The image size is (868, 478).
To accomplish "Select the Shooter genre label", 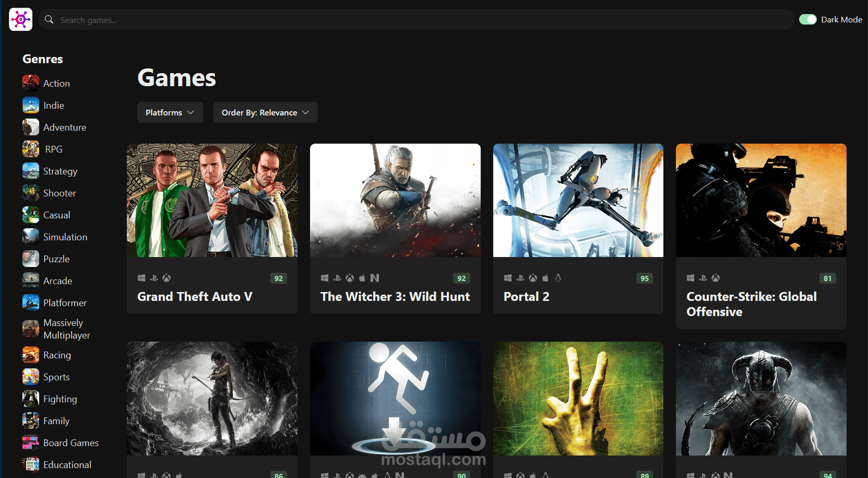I will click(60, 193).
